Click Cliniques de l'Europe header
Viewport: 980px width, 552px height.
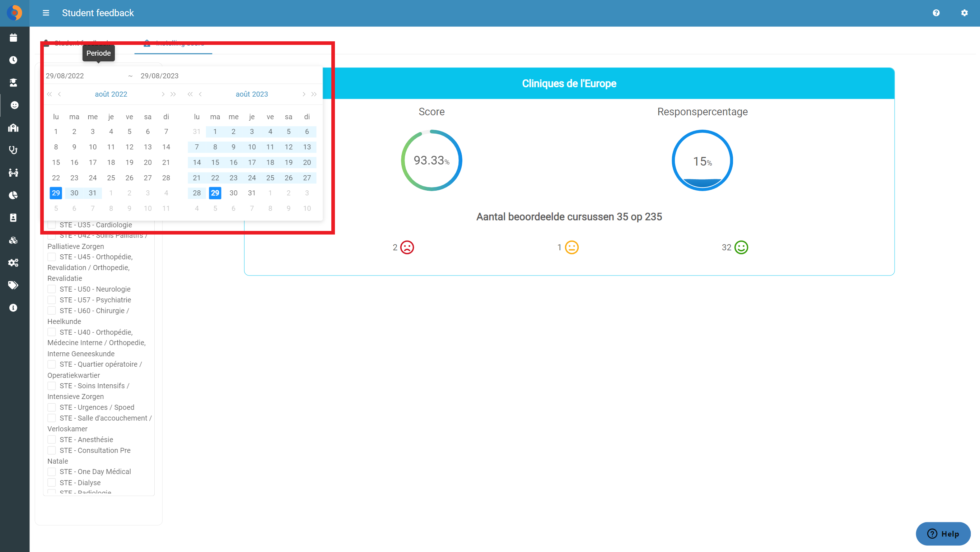[569, 83]
